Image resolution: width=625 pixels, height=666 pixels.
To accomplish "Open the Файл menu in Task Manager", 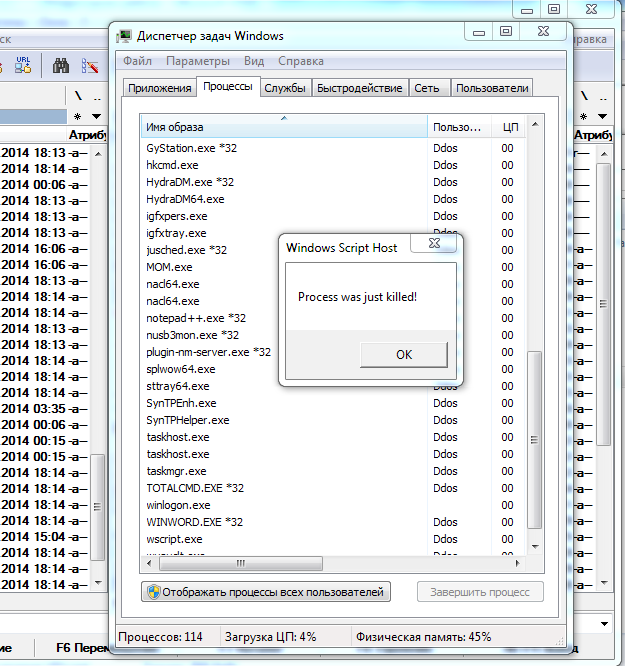I will pos(137,61).
